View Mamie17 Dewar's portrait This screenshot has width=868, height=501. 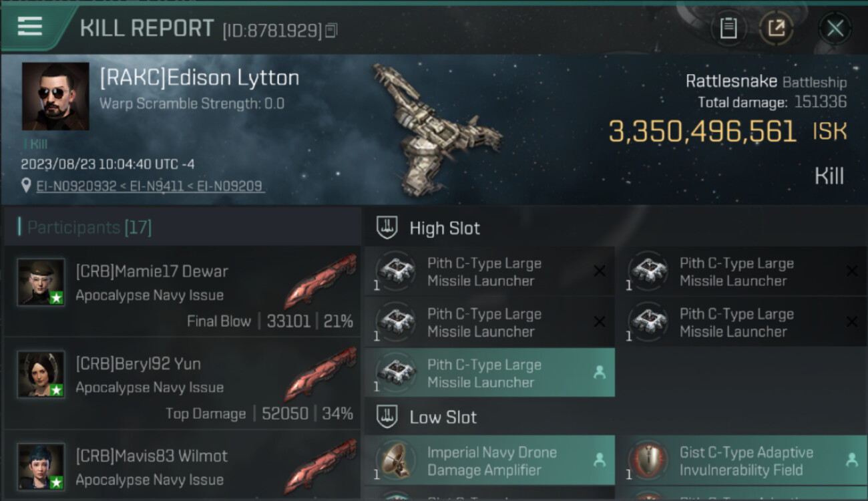coord(41,283)
